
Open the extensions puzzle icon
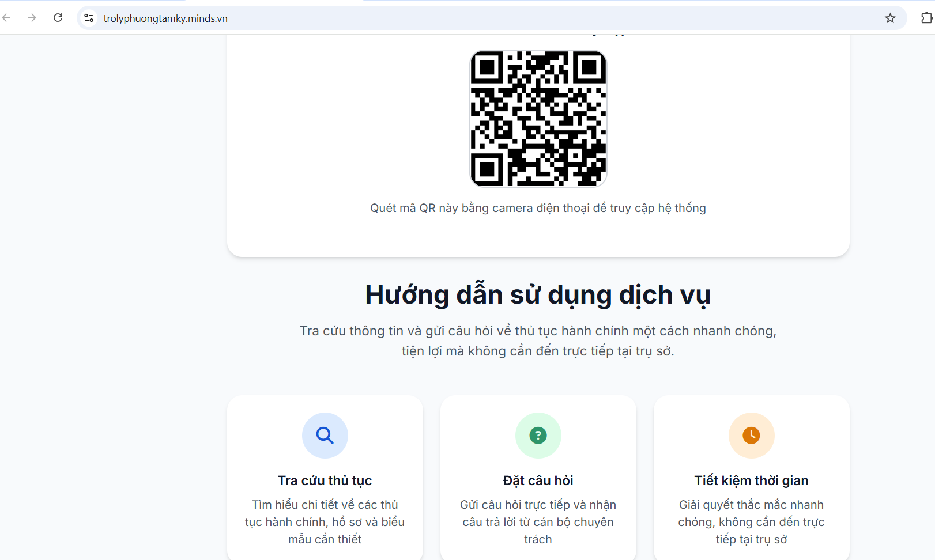[926, 18]
